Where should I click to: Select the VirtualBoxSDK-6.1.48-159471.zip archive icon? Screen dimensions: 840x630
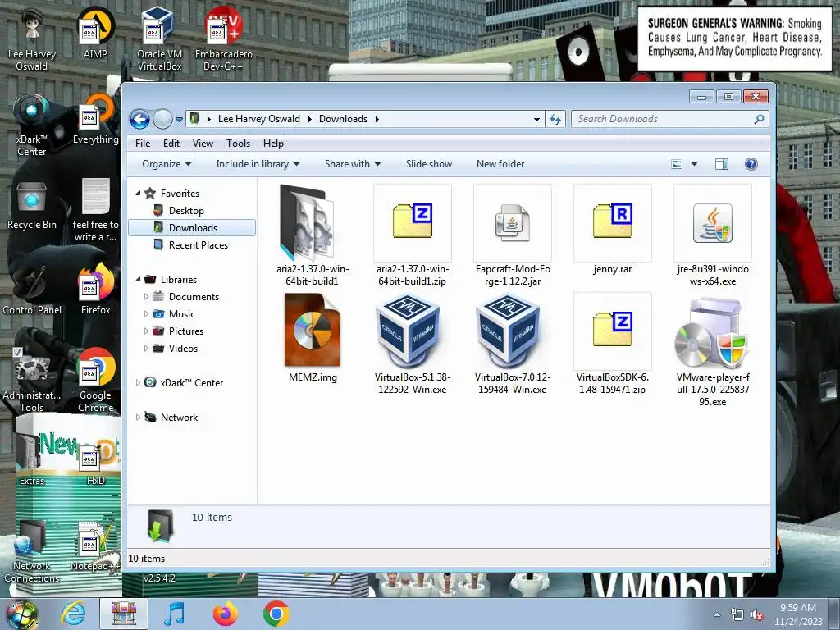click(612, 329)
